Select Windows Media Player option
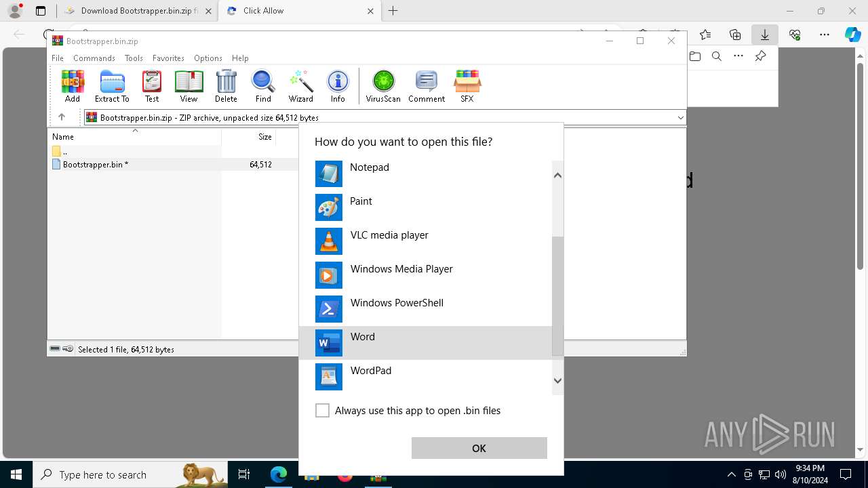868x488 pixels. tap(425, 275)
